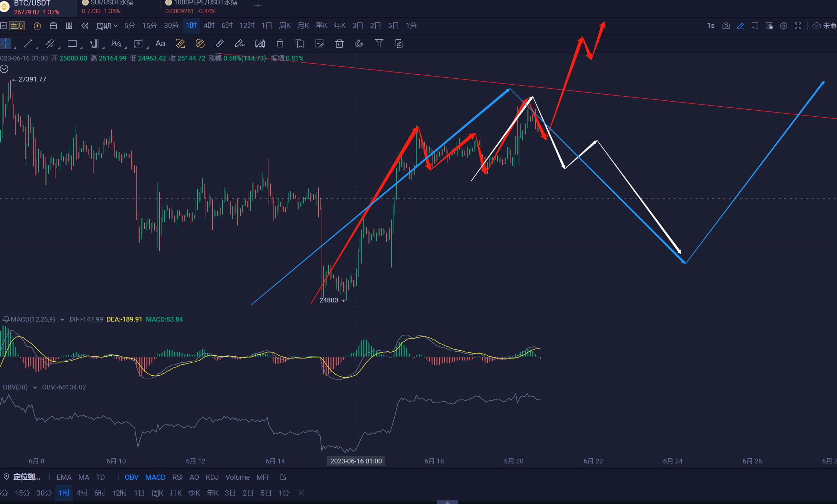The width and height of the screenshot is (837, 504).
Task: Toggle the EMA indicator
Action: point(64,477)
